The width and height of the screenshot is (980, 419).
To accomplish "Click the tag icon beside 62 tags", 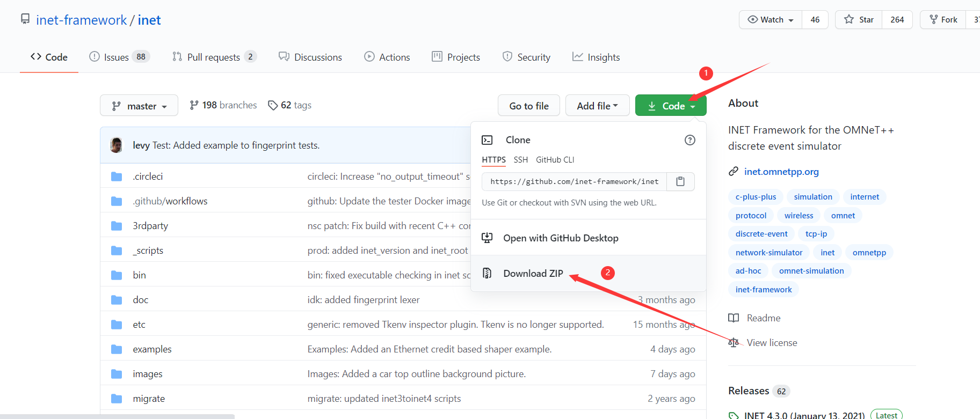I will point(273,105).
